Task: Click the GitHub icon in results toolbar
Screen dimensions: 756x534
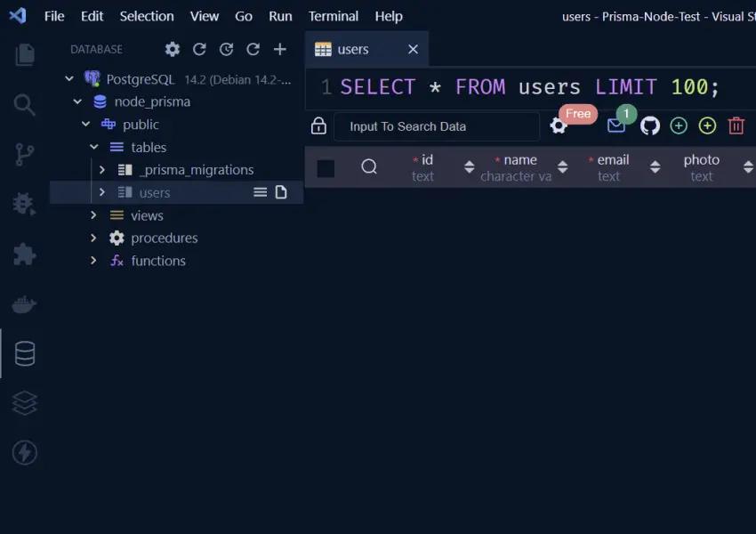Action: pyautogui.click(x=650, y=126)
